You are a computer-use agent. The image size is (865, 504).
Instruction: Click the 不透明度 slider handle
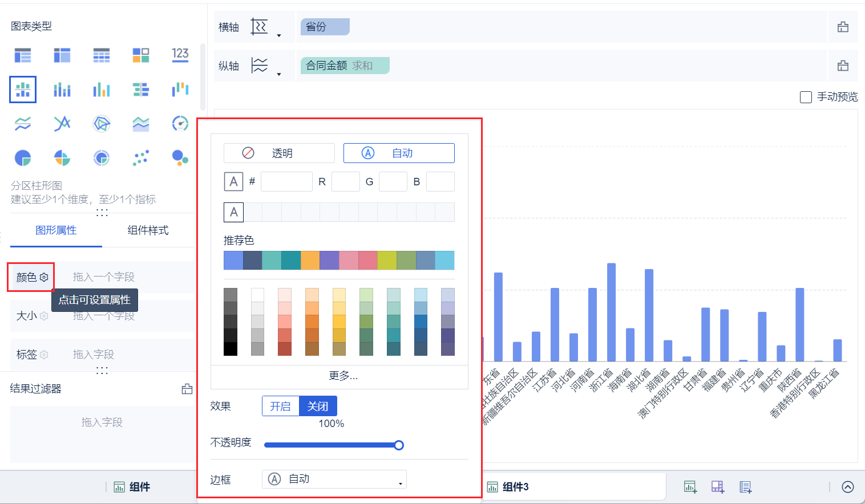(399, 445)
